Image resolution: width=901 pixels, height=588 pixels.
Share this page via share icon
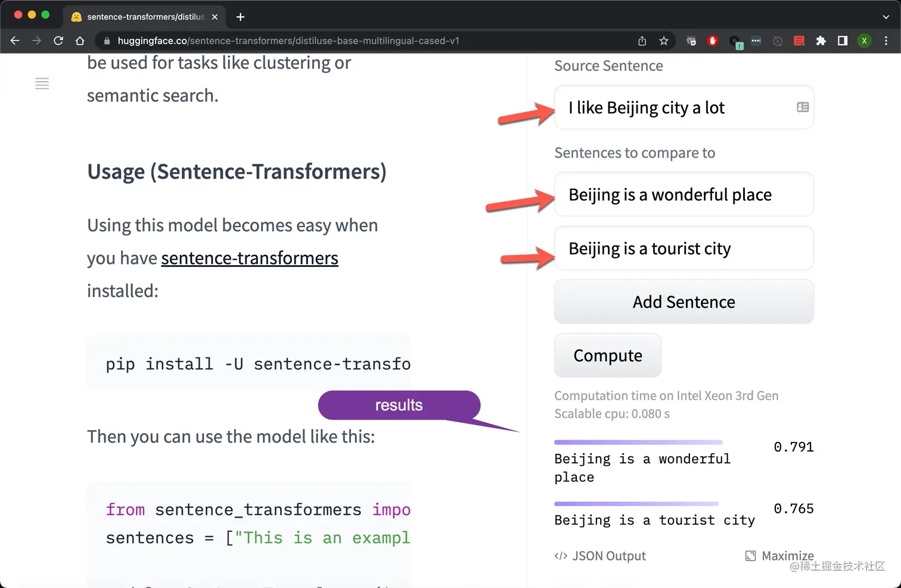point(642,41)
